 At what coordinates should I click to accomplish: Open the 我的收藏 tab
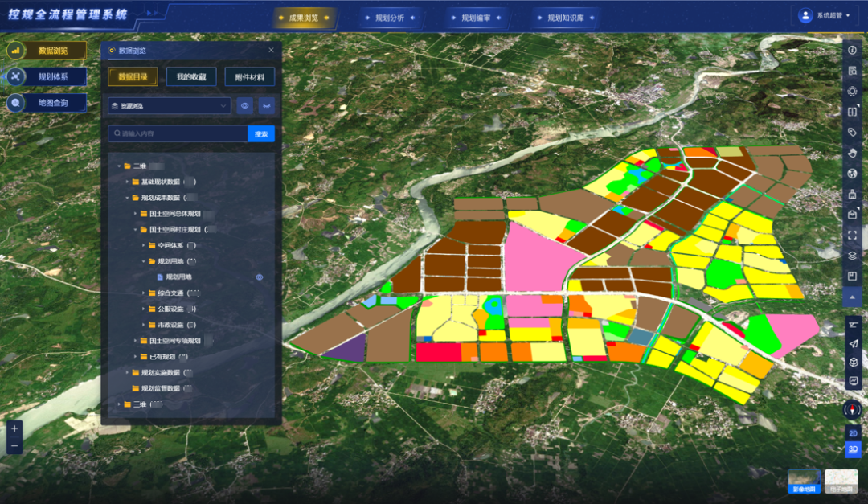click(191, 77)
